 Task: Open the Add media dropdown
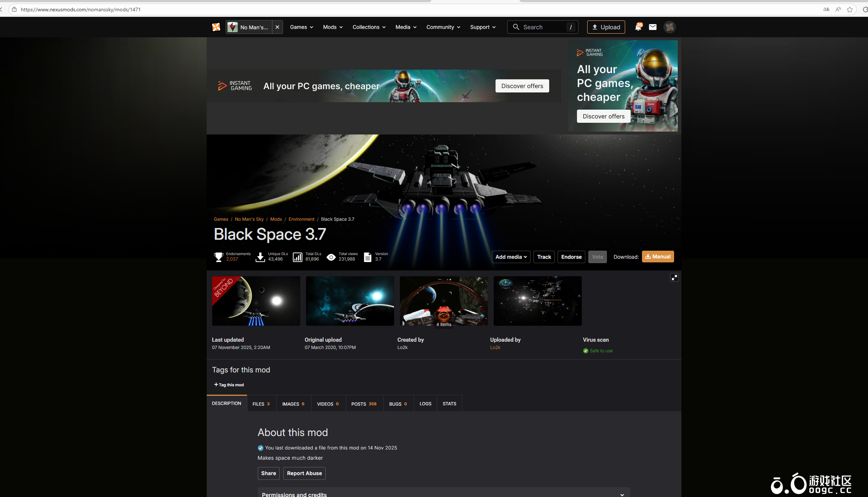[511, 257]
